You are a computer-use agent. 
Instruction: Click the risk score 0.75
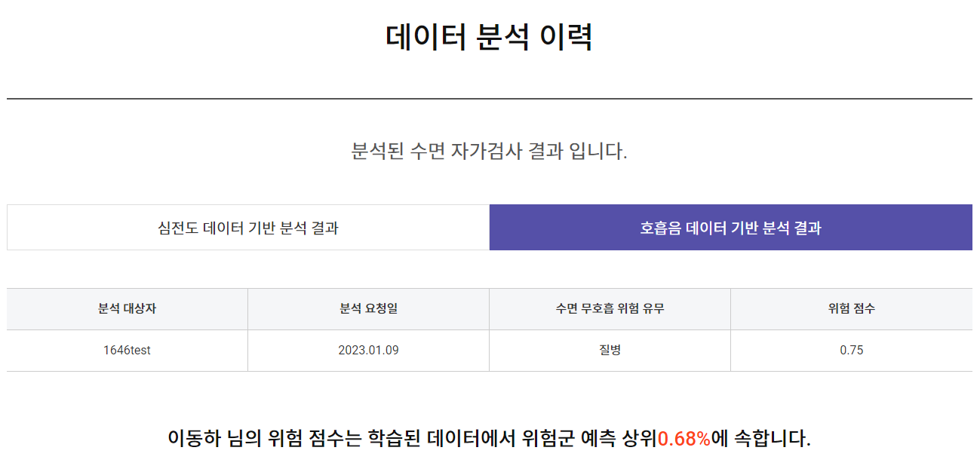(851, 351)
